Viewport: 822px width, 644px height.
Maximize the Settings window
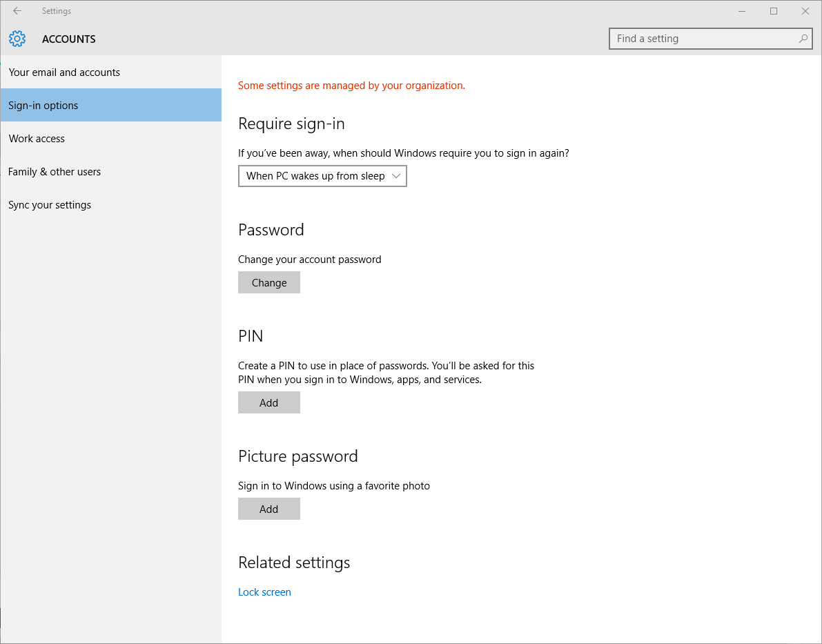point(774,11)
